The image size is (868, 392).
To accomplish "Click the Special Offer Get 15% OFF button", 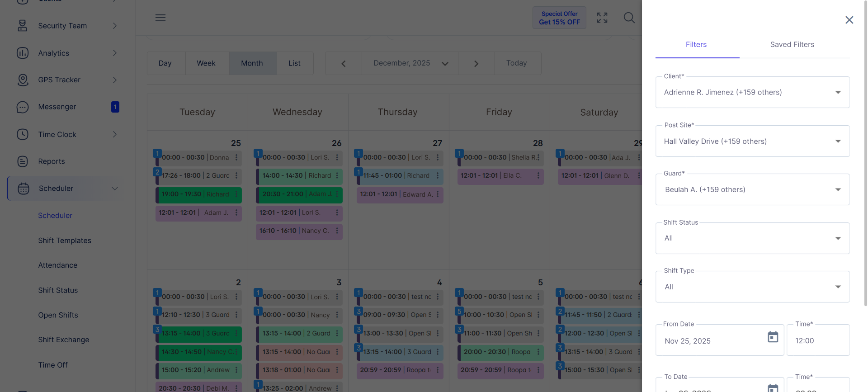I will tap(559, 18).
